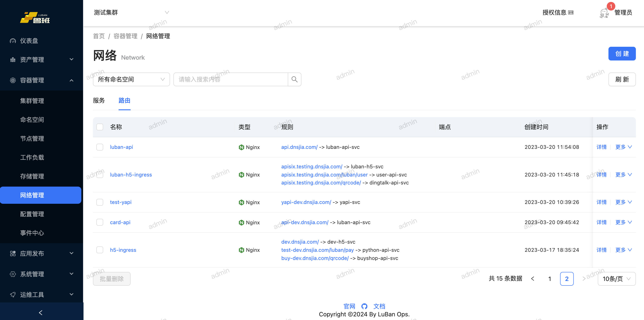644x320 pixels.
Task: Click the LuBan logo
Action: (35, 18)
